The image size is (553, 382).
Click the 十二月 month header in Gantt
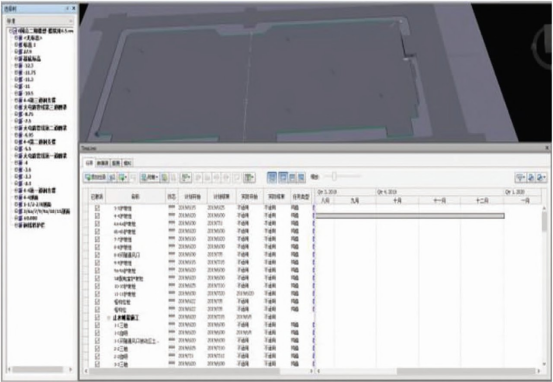[482, 200]
